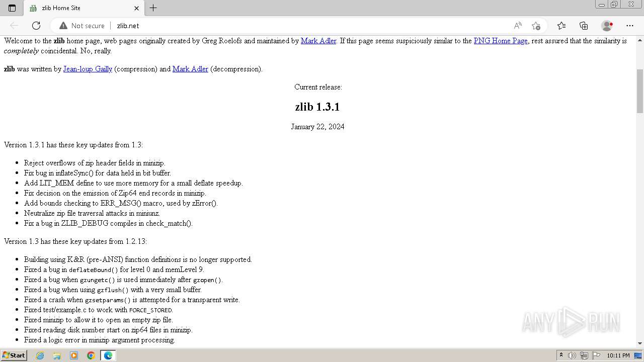The height and width of the screenshot is (362, 644).
Task: Click 'Fixed reading disk number start' item
Action: [108, 330]
